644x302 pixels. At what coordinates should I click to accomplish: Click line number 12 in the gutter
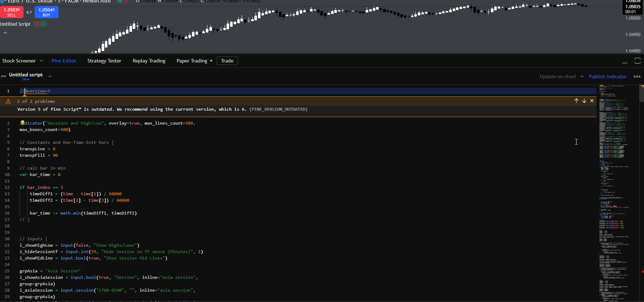coord(7,187)
